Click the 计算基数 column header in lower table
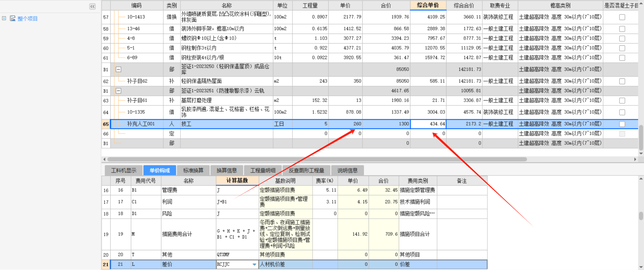The image size is (644, 270). [237, 181]
